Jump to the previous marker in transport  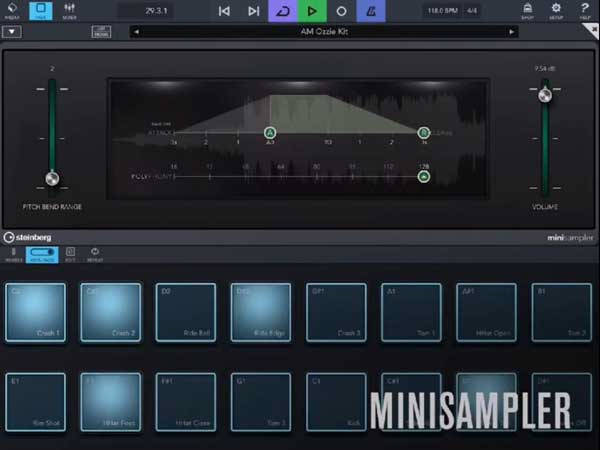224,11
